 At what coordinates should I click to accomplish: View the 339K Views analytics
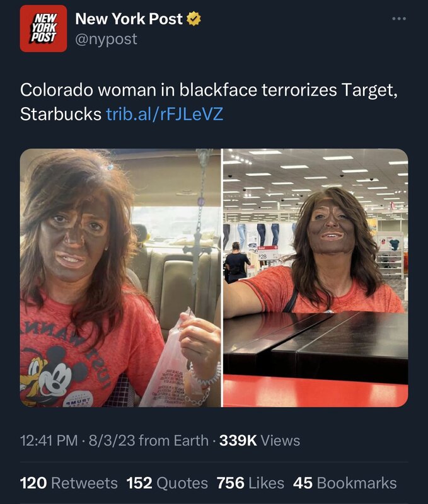click(260, 440)
